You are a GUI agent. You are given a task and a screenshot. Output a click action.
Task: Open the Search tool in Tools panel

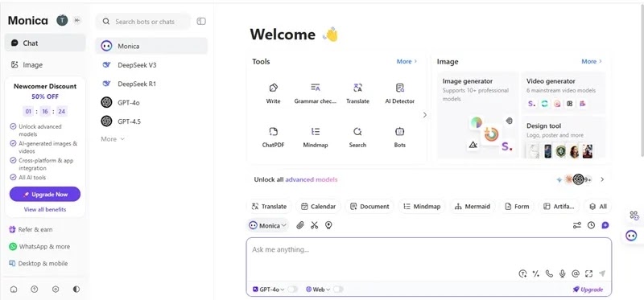coord(357,138)
